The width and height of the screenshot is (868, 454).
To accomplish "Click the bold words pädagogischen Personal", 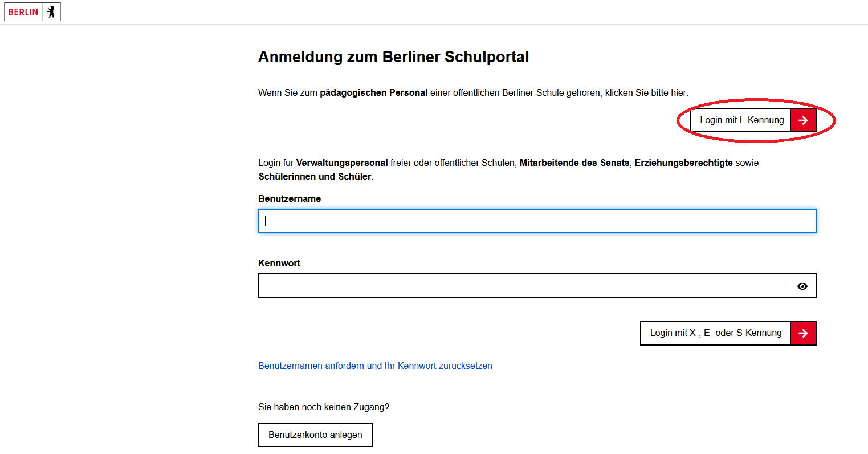I will tap(373, 93).
